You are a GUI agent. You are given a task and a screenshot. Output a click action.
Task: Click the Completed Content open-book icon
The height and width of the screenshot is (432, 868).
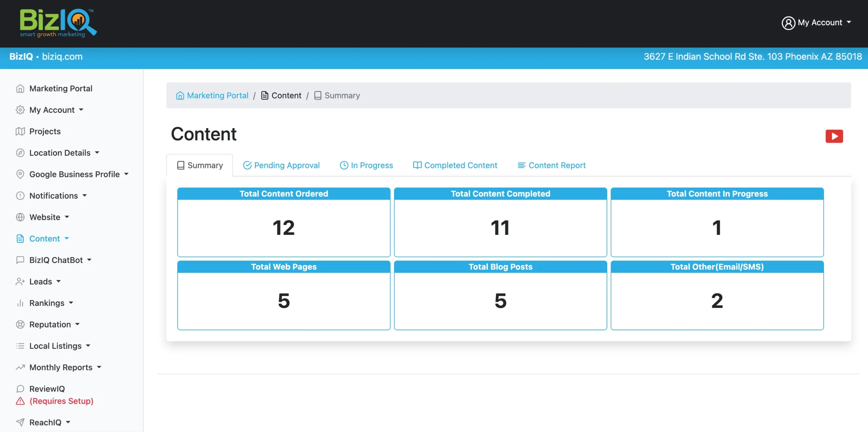click(x=417, y=165)
